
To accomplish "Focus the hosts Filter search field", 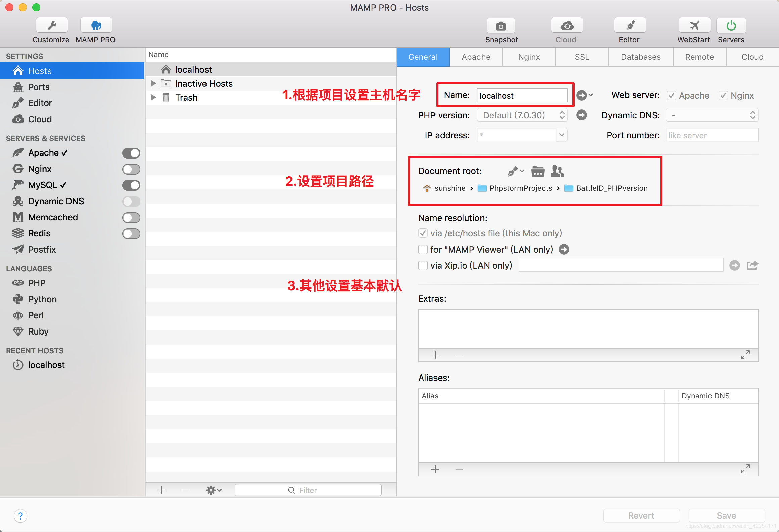I will [308, 490].
